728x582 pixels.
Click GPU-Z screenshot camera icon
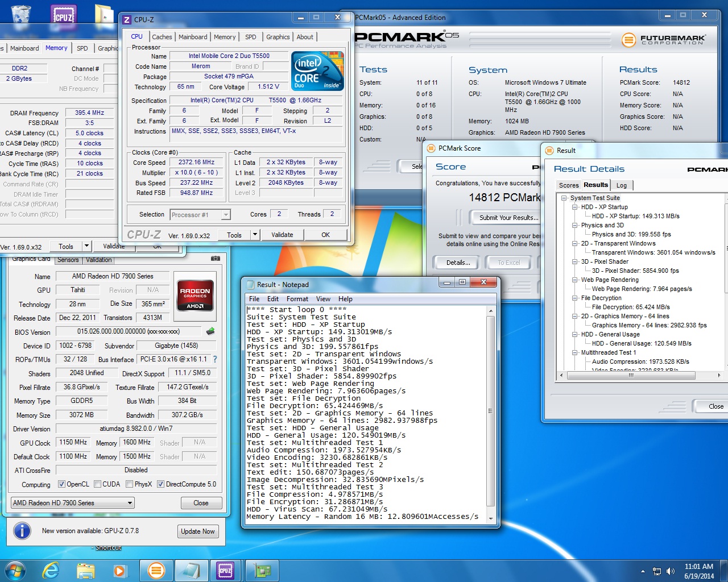pyautogui.click(x=216, y=258)
